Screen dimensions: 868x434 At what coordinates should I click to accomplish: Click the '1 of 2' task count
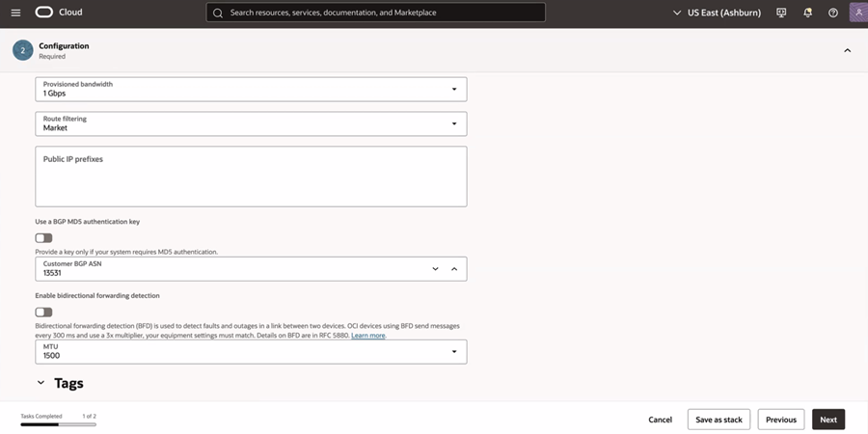pos(89,416)
